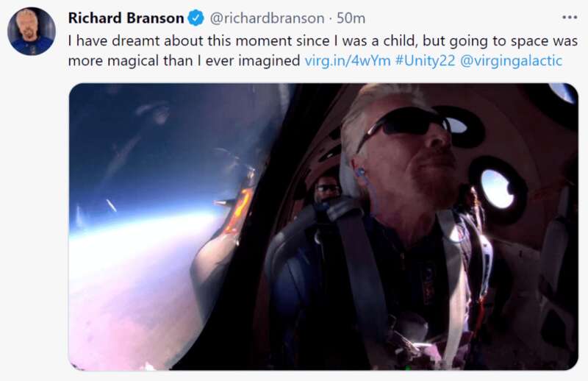
Task: Click Richard Branson's round profile avatar
Action: 32,31
